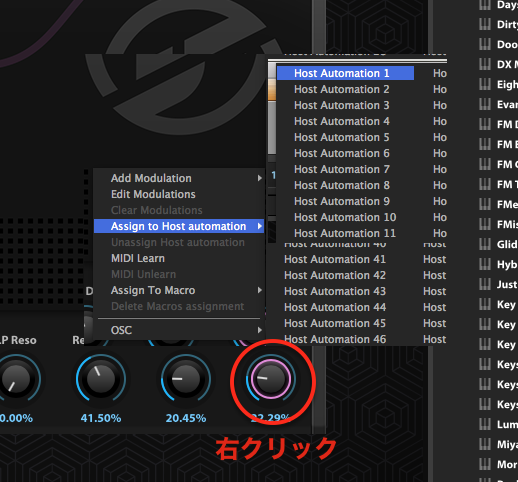This screenshot has height=482, width=518.
Task: Click the keyboard icon beside the FM D preset
Action: [x=485, y=124]
